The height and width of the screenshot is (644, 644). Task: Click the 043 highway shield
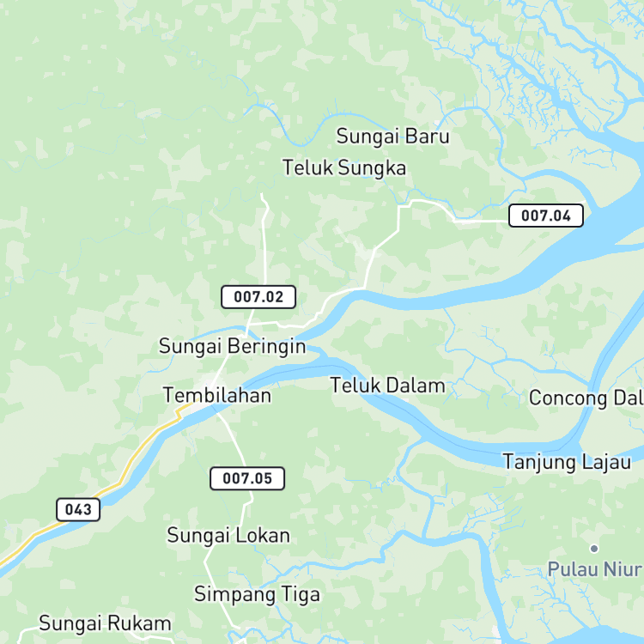[78, 510]
